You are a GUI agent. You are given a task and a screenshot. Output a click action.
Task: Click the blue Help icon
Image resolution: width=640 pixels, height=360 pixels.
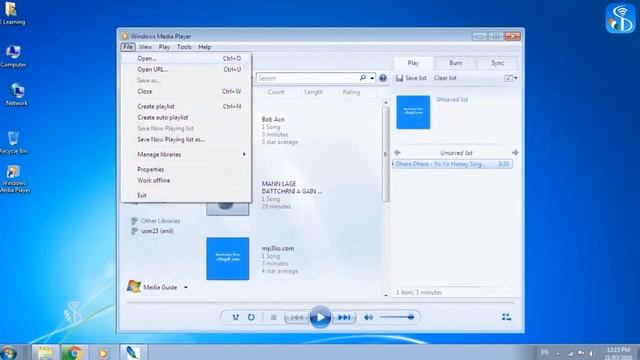pyautogui.click(x=382, y=78)
